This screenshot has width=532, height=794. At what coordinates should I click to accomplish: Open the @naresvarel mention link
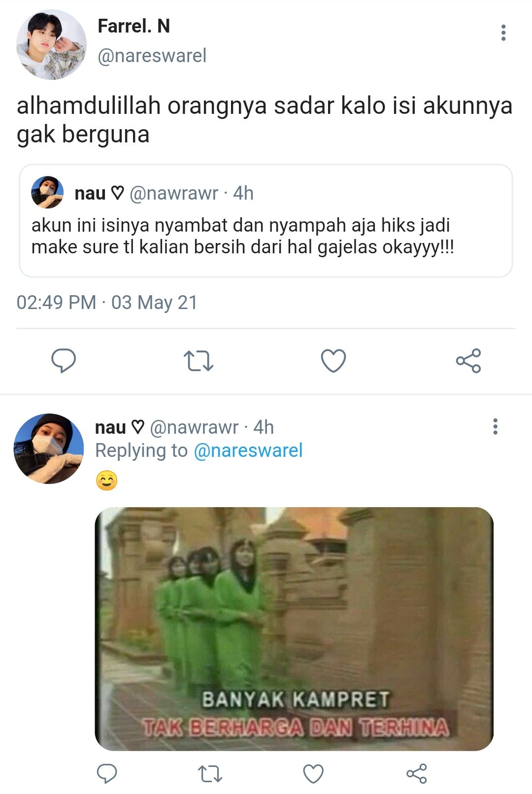(x=248, y=450)
